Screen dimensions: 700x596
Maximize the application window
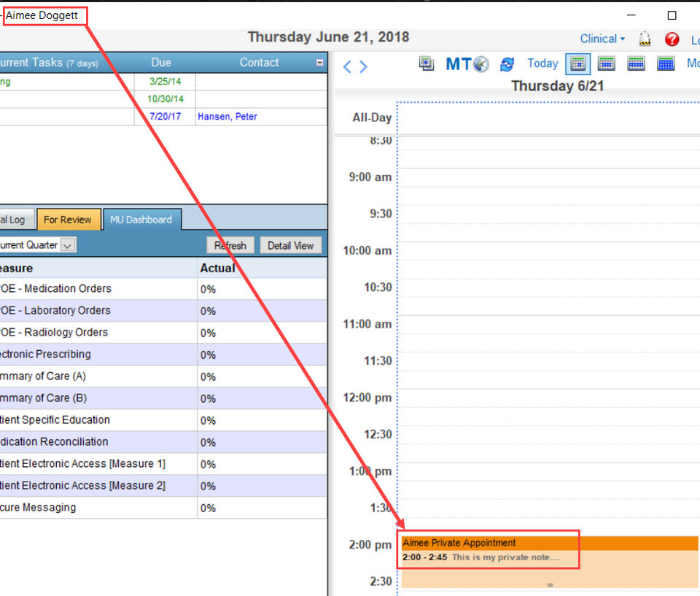coord(672,15)
